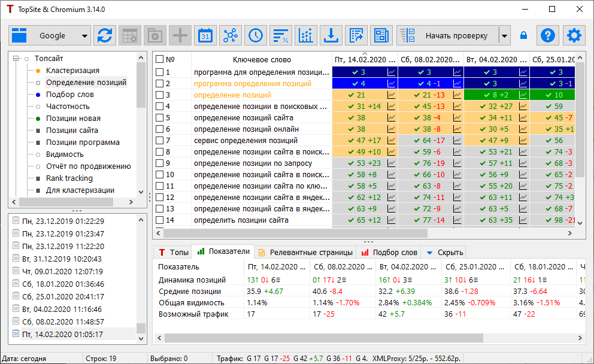594x364 pixels.
Task: Click the download arrow toolbar icon
Action: coord(330,36)
